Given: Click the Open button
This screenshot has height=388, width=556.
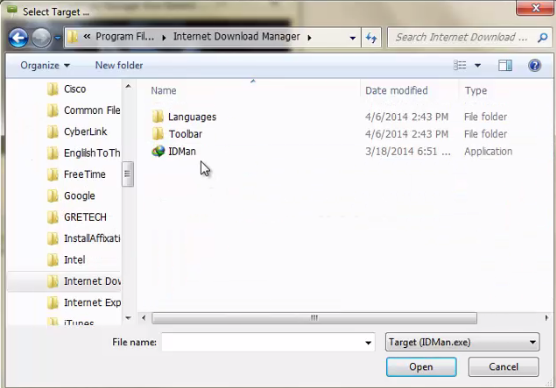Looking at the screenshot, I should pos(421,367).
